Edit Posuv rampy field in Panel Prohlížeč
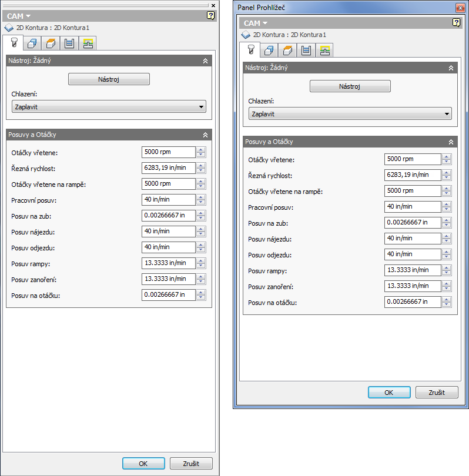Image resolution: width=469 pixels, height=476 pixels. 413,270
